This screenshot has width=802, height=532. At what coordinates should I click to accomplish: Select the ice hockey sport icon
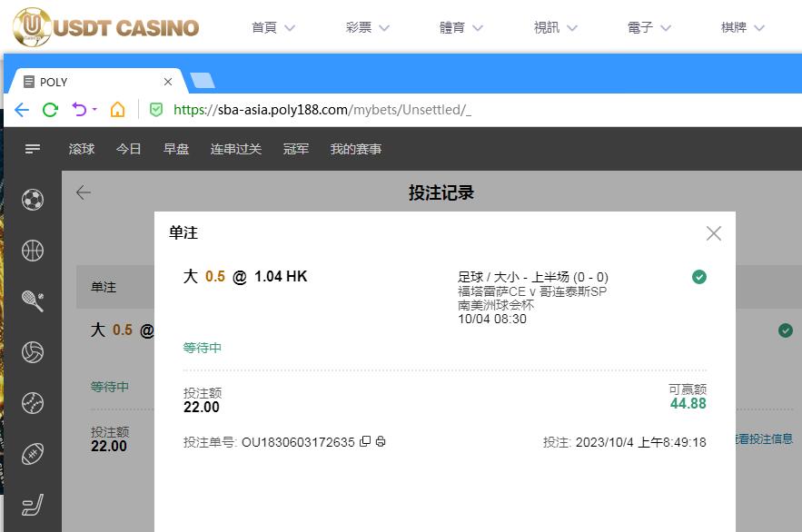point(33,505)
